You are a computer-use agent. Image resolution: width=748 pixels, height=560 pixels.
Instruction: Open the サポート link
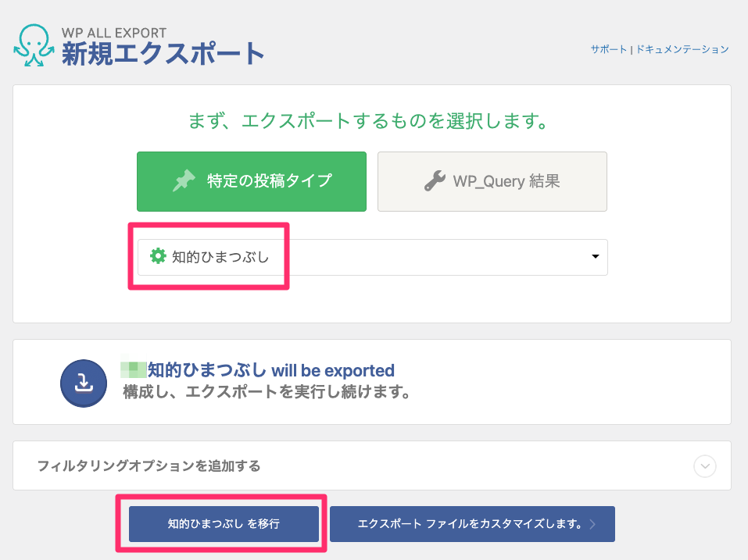click(x=609, y=49)
